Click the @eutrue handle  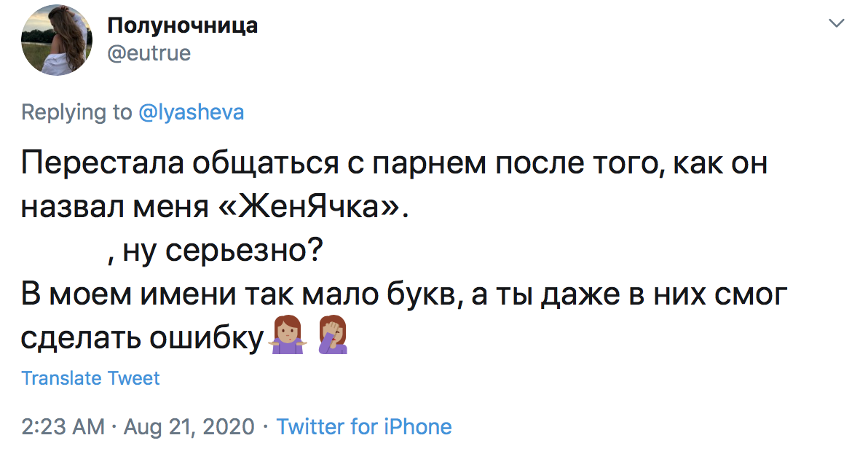(149, 53)
